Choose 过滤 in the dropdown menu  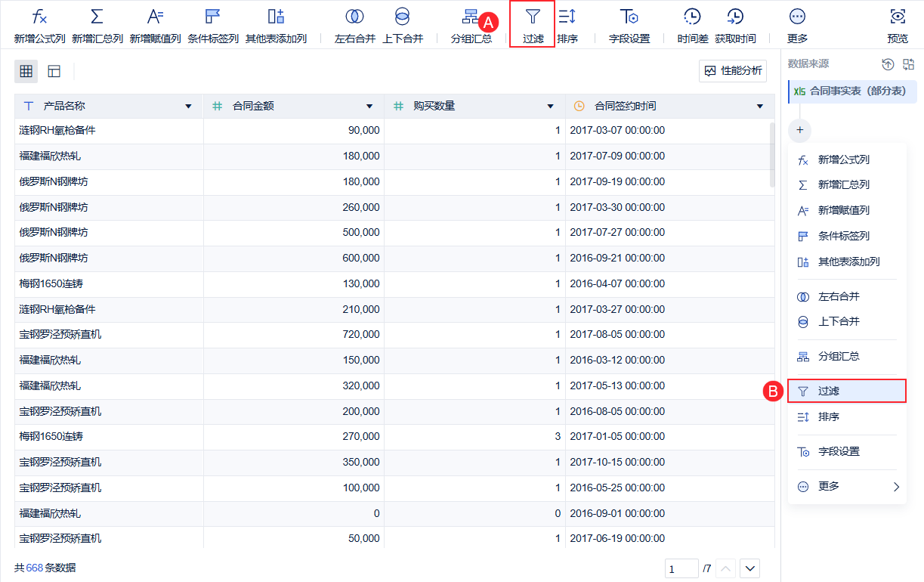(847, 391)
